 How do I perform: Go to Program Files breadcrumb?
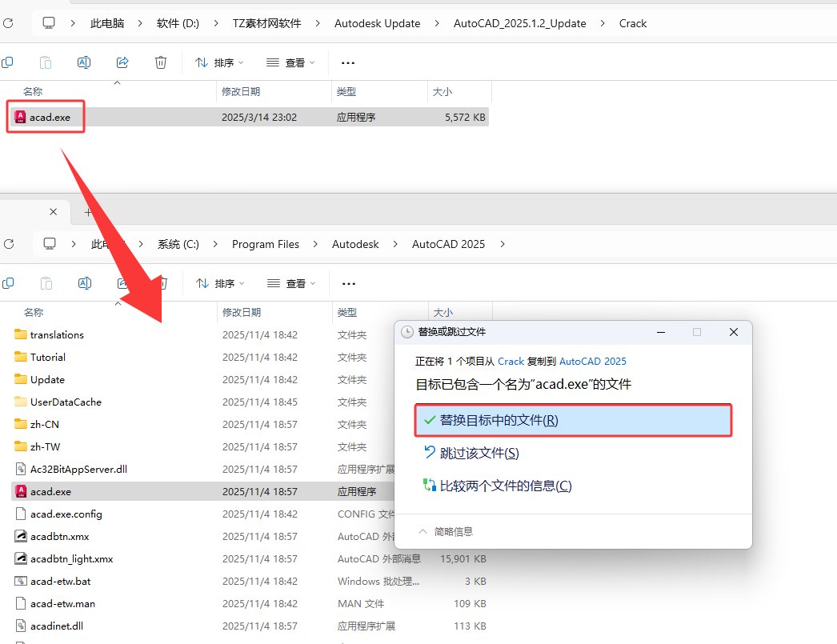(266, 244)
